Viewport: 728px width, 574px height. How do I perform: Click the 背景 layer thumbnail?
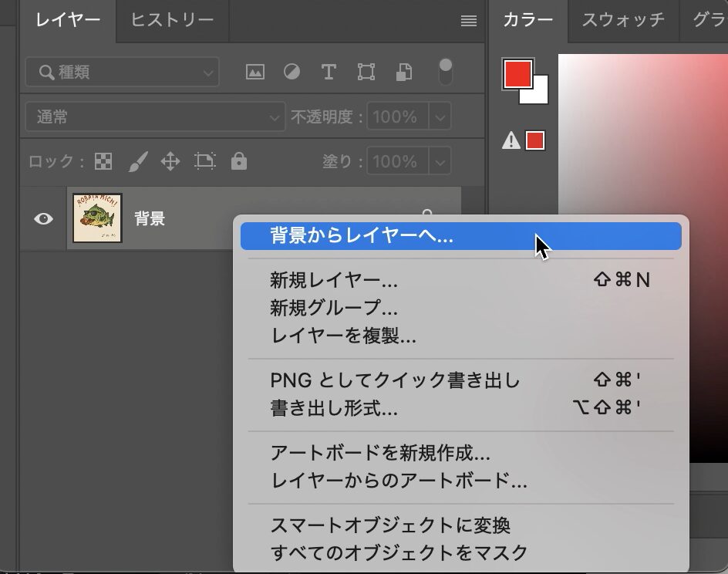tap(97, 218)
